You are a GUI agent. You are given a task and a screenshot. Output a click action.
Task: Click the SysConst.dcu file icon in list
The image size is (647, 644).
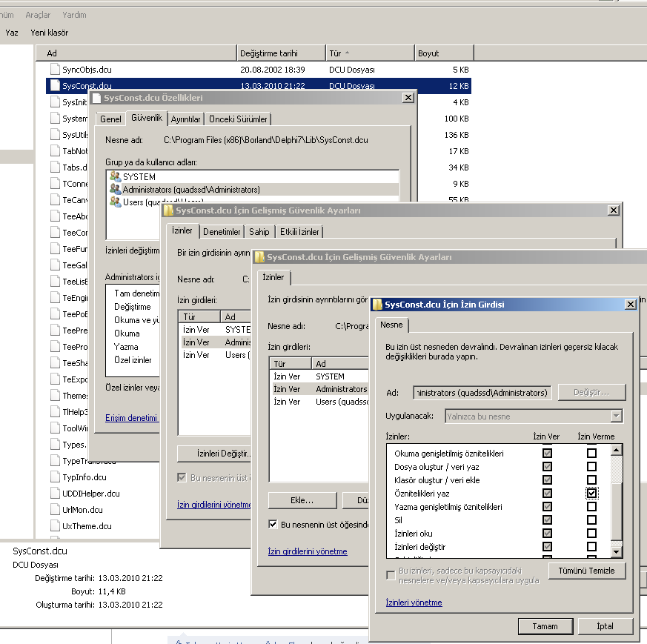55,85
